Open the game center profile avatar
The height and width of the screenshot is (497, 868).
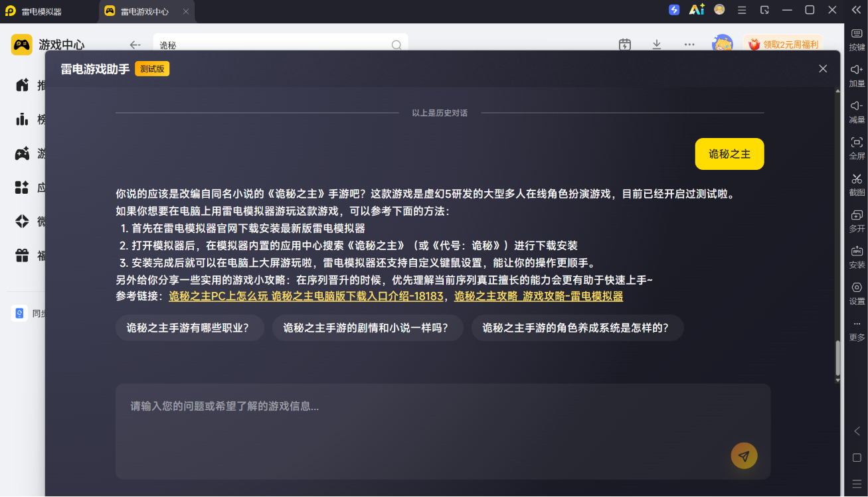click(x=722, y=44)
